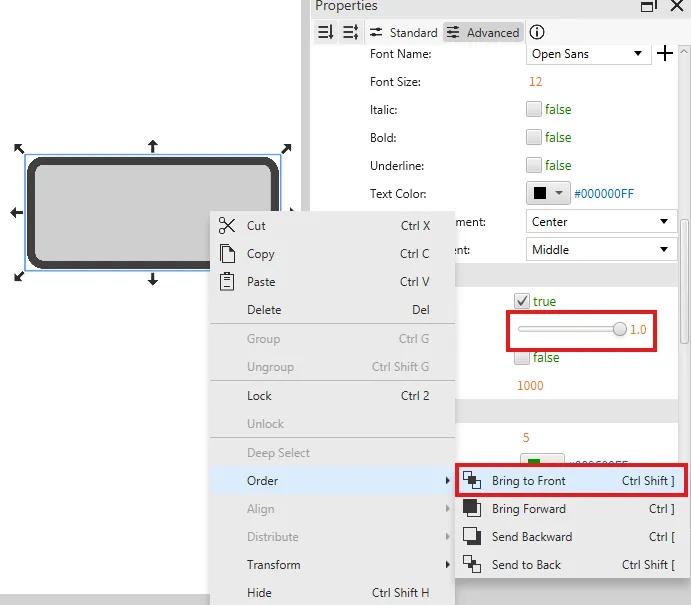This screenshot has height=605, width=691.
Task: Select Lock in the context menu
Action: (259, 396)
